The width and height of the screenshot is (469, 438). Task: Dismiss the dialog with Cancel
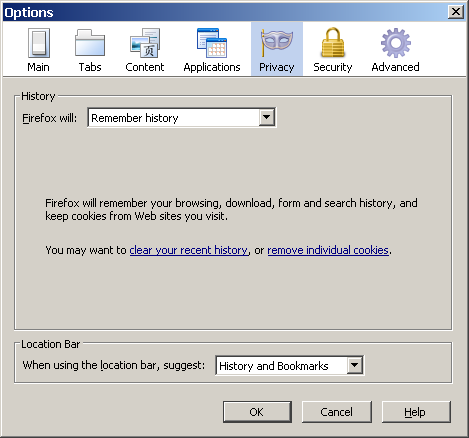tap(337, 412)
